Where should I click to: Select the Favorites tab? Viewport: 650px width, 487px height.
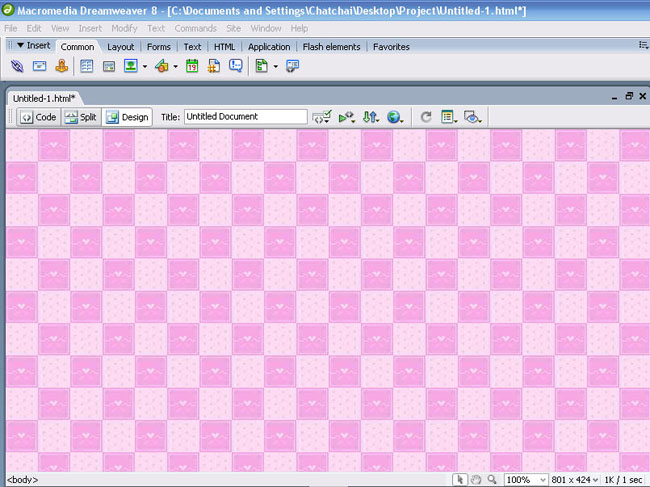point(391,47)
